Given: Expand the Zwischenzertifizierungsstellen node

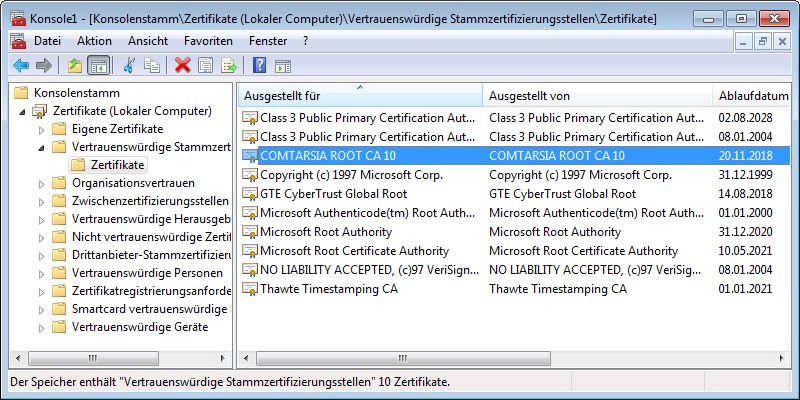Looking at the screenshot, I should [42, 202].
